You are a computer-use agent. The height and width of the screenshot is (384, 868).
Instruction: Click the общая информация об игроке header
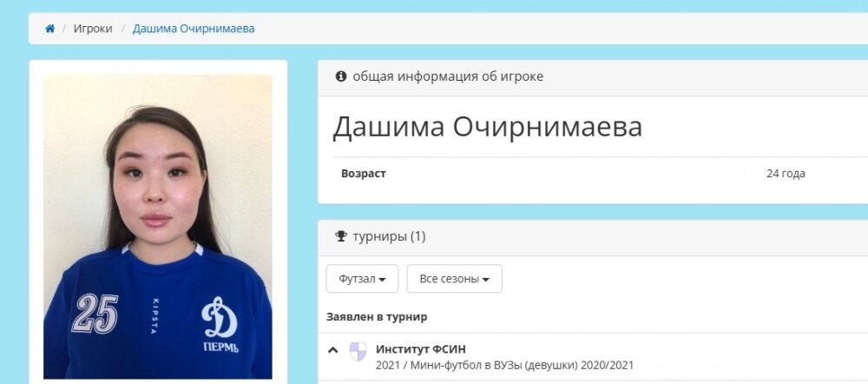coord(448,76)
